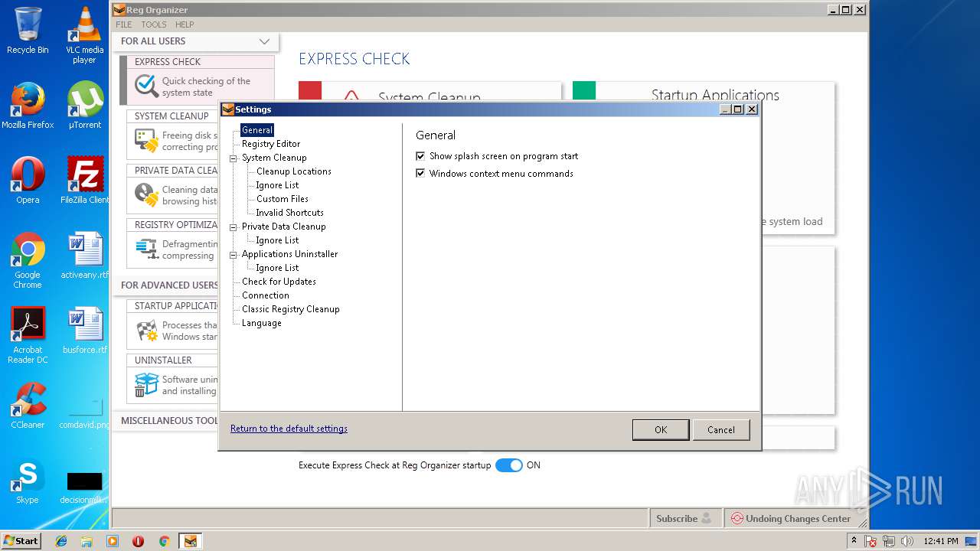
Task: Click the Uninstaller box icon in sidebar
Action: click(146, 385)
